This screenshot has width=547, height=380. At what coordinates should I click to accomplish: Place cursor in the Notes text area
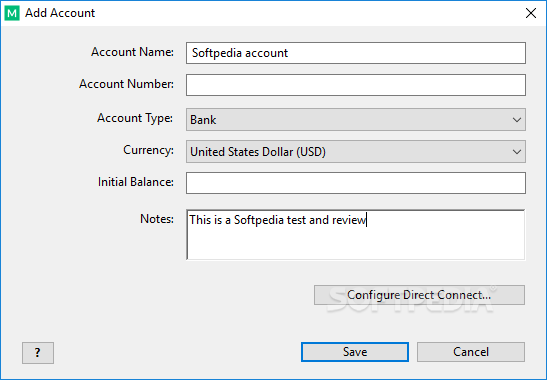pyautogui.click(x=355, y=234)
